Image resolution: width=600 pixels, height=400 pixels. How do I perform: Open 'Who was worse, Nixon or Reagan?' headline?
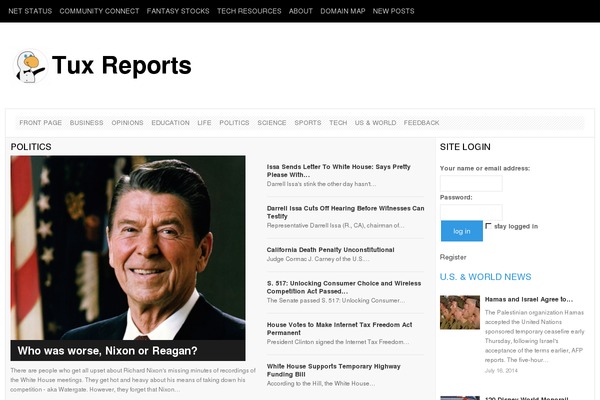(108, 351)
